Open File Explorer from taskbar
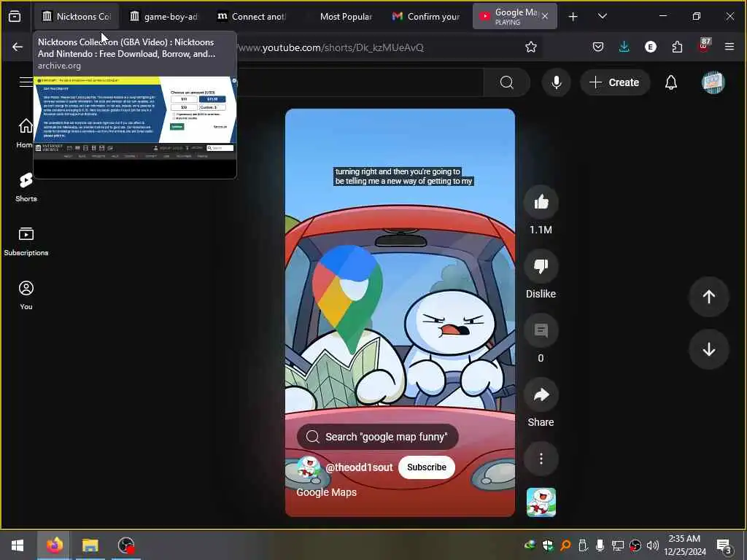The image size is (747, 560). [x=90, y=545]
